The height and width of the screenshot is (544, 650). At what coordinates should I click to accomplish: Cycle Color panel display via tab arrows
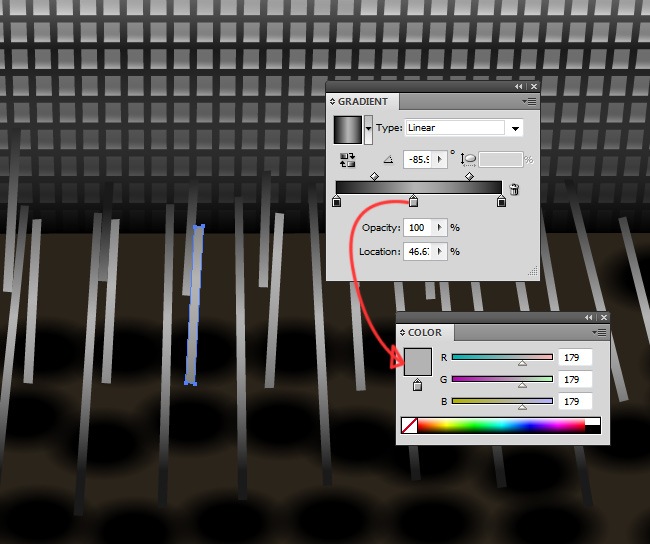pos(402,333)
